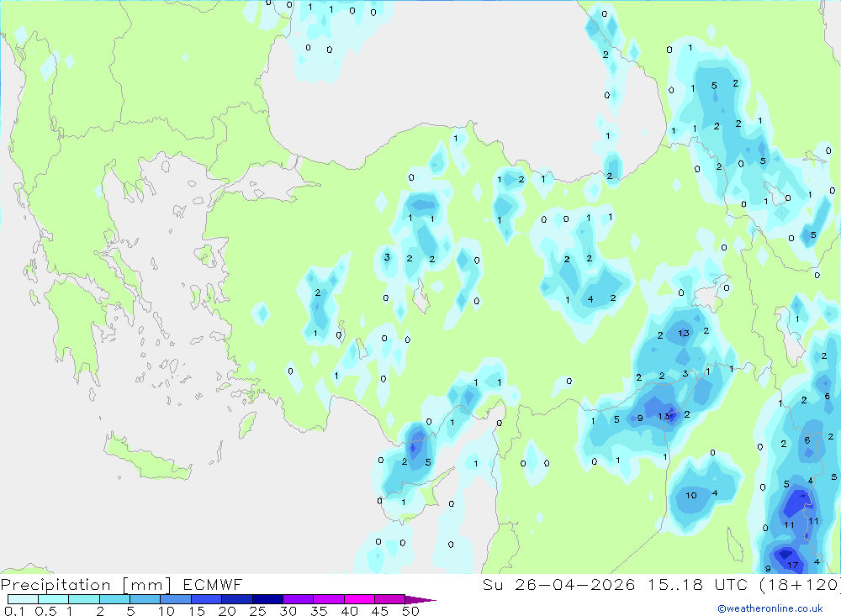Select the magenta swatch between 40 and 45

pyautogui.click(x=359, y=599)
